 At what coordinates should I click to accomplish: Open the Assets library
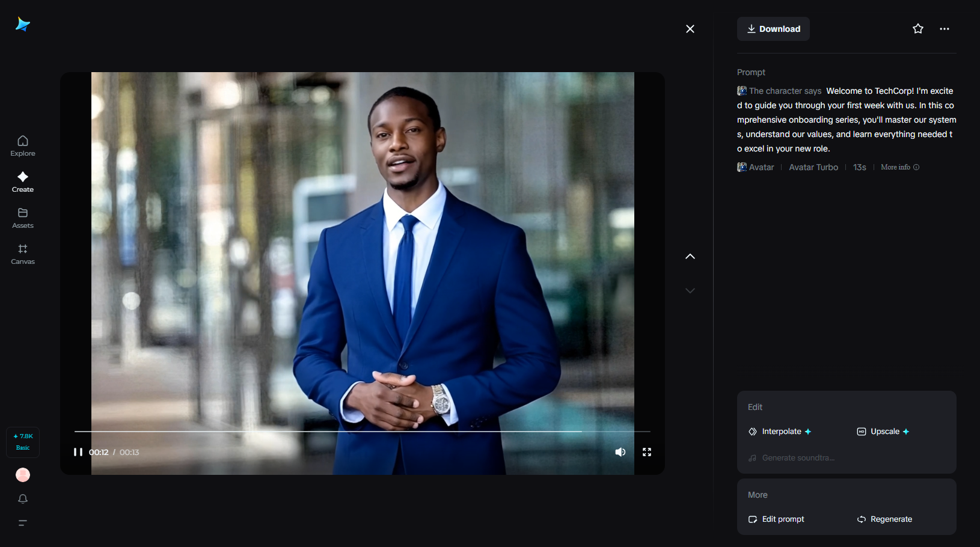click(x=23, y=218)
